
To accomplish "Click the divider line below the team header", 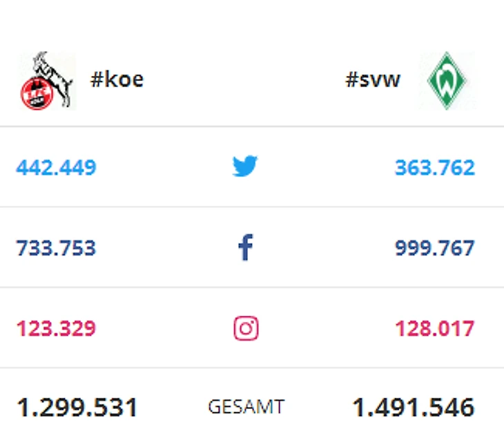I will (x=252, y=126).
